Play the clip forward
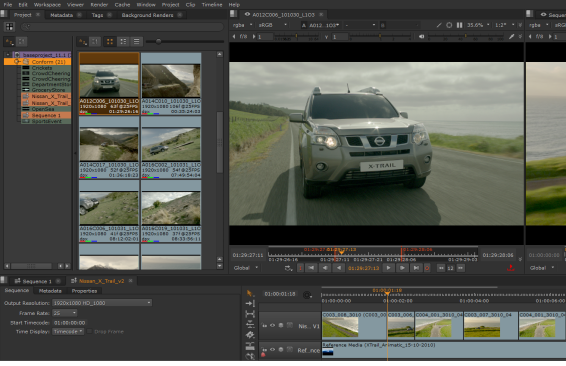This screenshot has width=566, height=366. 388,268
